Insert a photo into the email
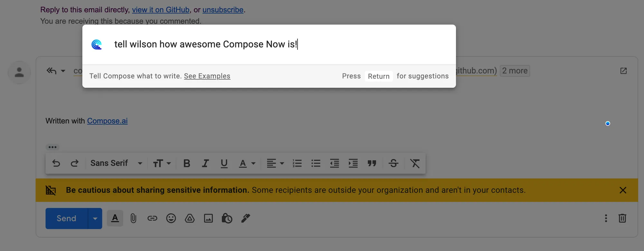 [x=209, y=218]
